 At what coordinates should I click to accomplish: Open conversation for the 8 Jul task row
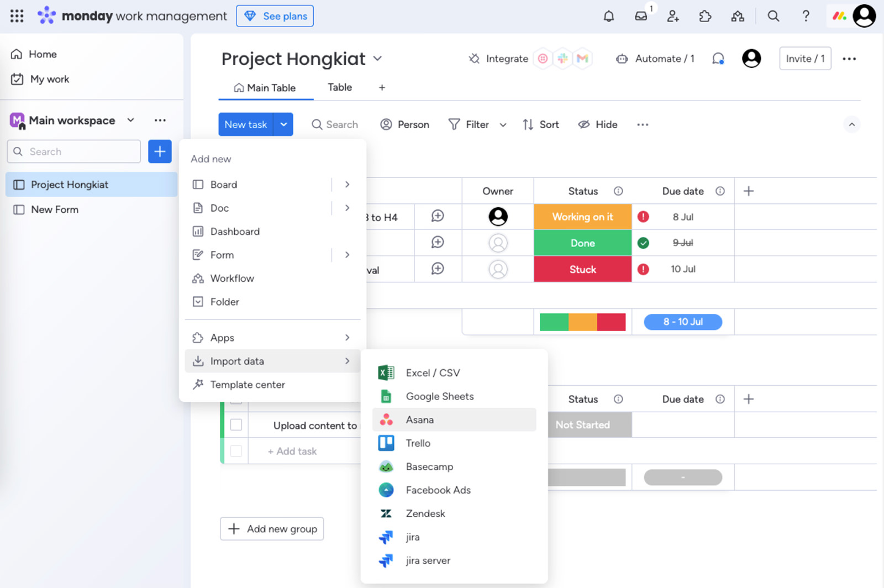[x=438, y=216]
